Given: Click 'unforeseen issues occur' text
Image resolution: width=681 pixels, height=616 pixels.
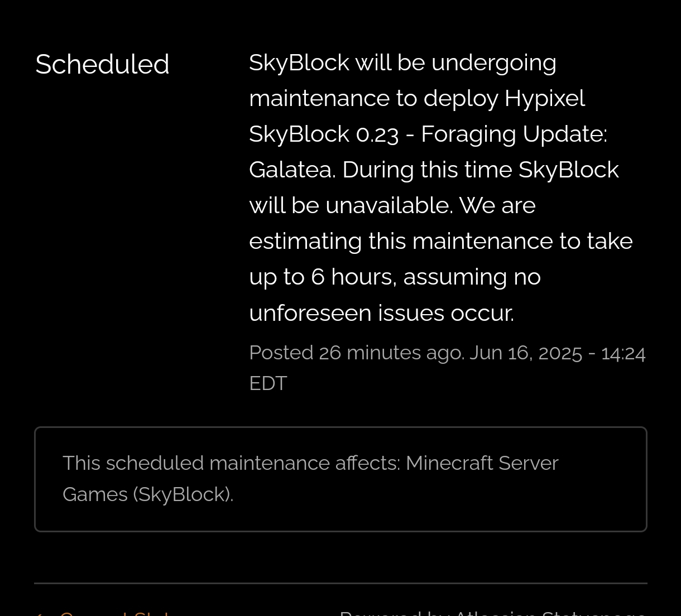Looking at the screenshot, I should (381, 313).
